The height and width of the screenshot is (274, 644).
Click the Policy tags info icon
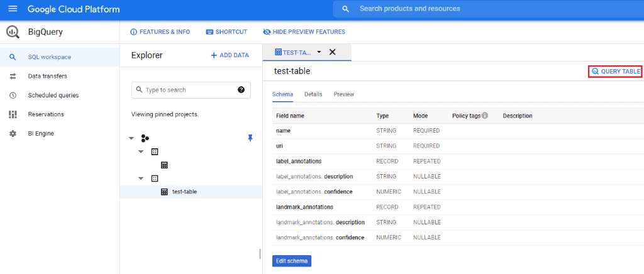click(485, 116)
